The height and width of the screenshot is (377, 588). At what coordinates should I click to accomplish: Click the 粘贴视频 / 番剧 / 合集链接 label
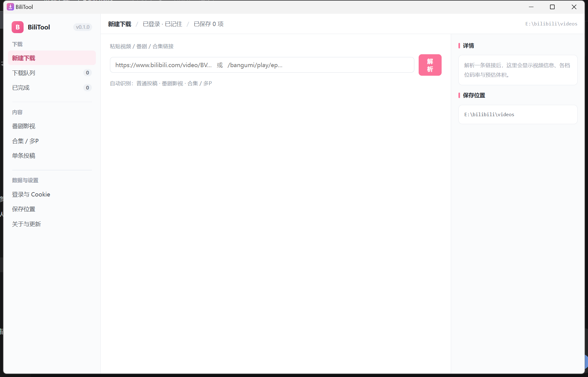coord(141,46)
